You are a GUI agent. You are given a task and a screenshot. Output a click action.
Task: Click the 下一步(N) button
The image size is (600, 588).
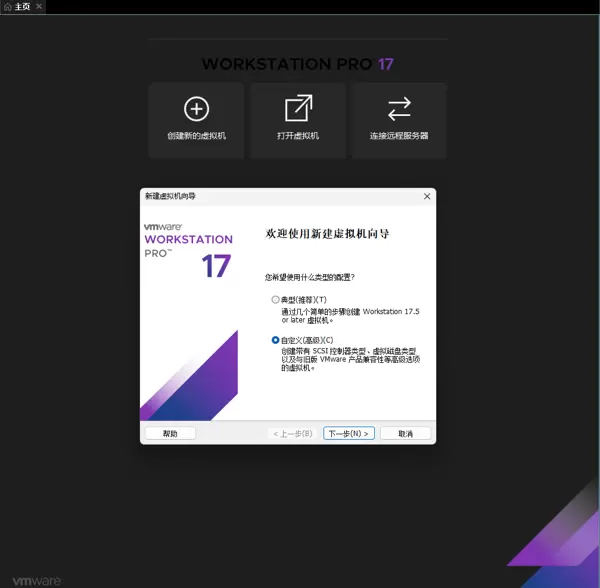point(348,433)
